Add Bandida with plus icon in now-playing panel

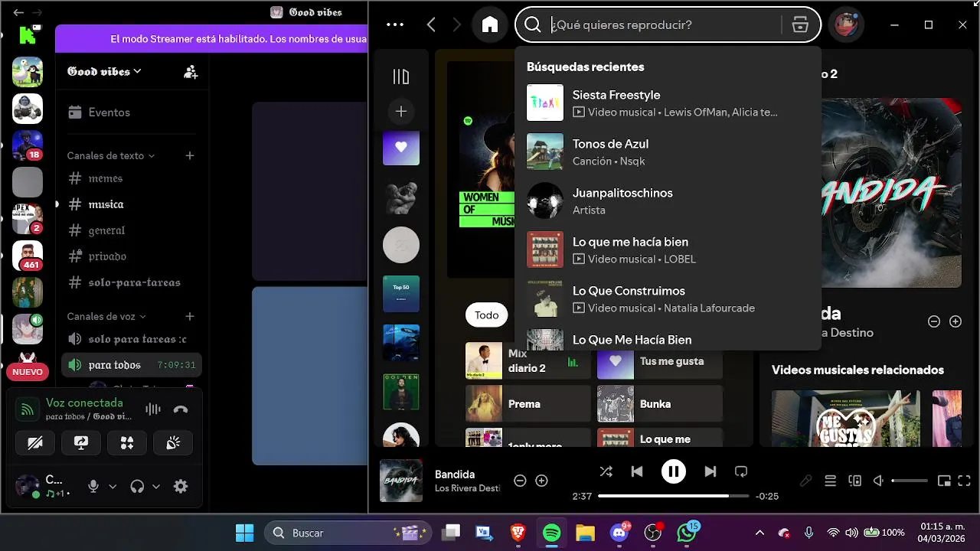(x=955, y=321)
